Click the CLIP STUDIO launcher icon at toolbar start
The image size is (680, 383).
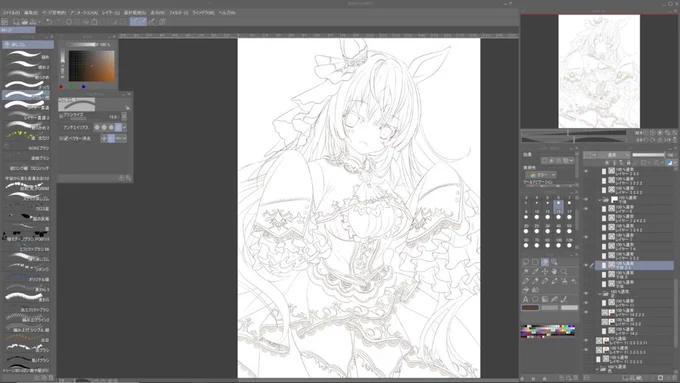[5, 22]
